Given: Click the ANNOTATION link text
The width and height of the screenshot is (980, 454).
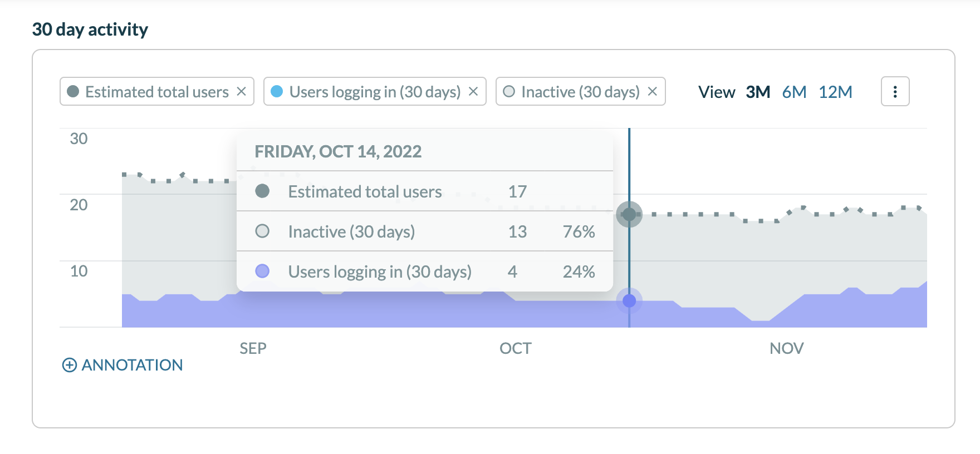Looking at the screenshot, I should pyautogui.click(x=132, y=365).
